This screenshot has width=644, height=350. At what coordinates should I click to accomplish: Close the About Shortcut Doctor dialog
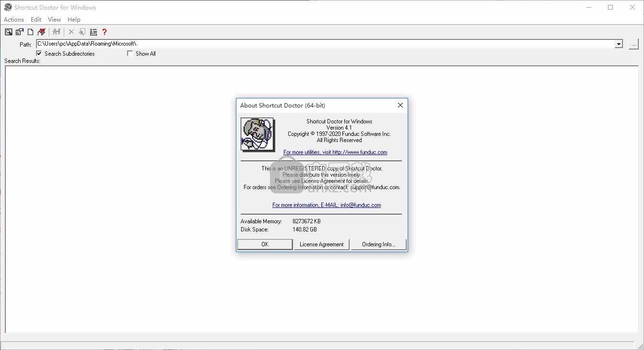(400, 105)
